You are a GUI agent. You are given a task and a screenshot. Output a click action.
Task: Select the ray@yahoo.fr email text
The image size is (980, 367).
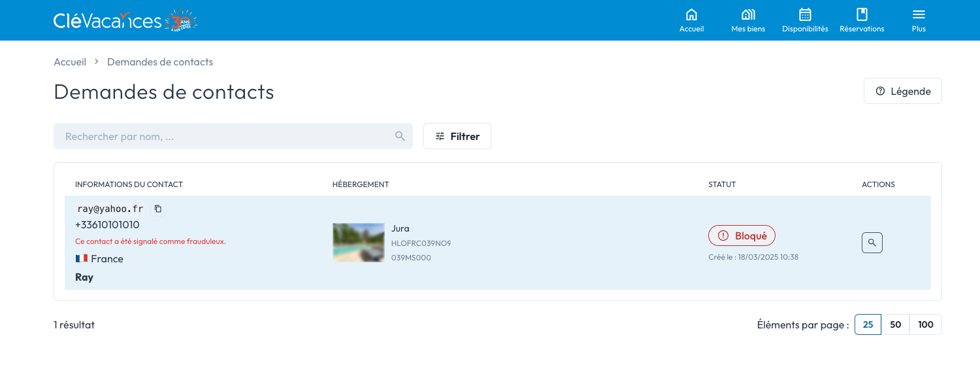tap(110, 209)
